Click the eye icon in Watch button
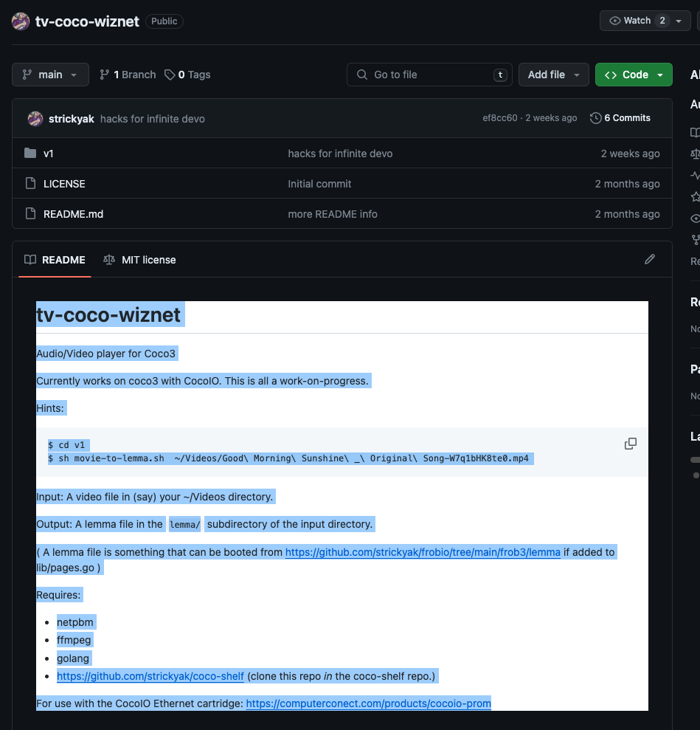The height and width of the screenshot is (730, 700). click(615, 21)
